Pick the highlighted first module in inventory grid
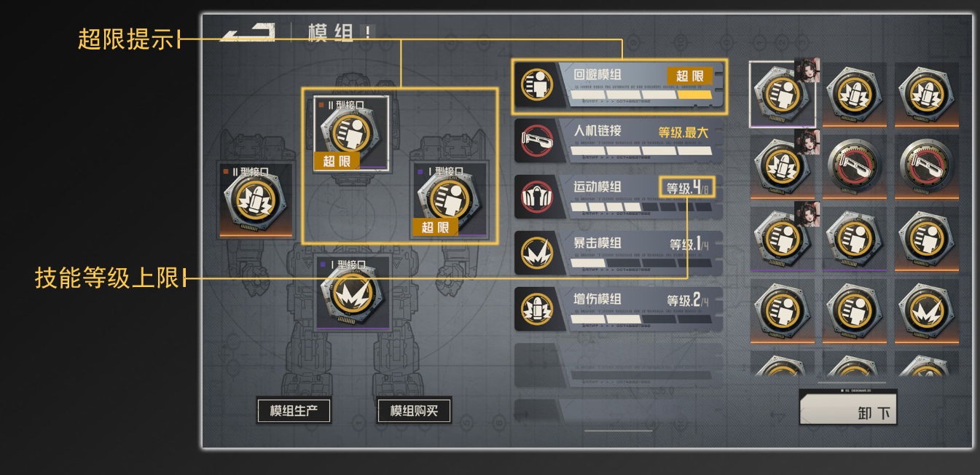Viewport: 980px width, 475px height. click(x=783, y=95)
